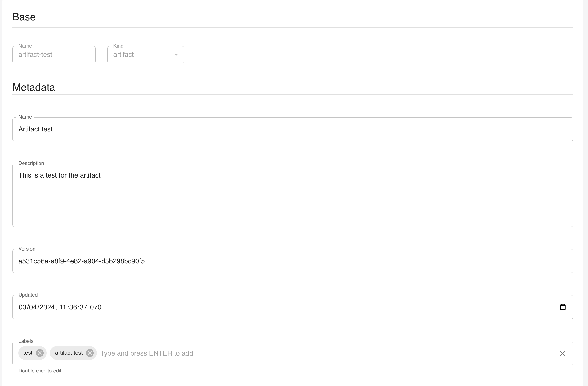Click the Kind dropdown to change type
This screenshot has height=386, width=588.
145,54
